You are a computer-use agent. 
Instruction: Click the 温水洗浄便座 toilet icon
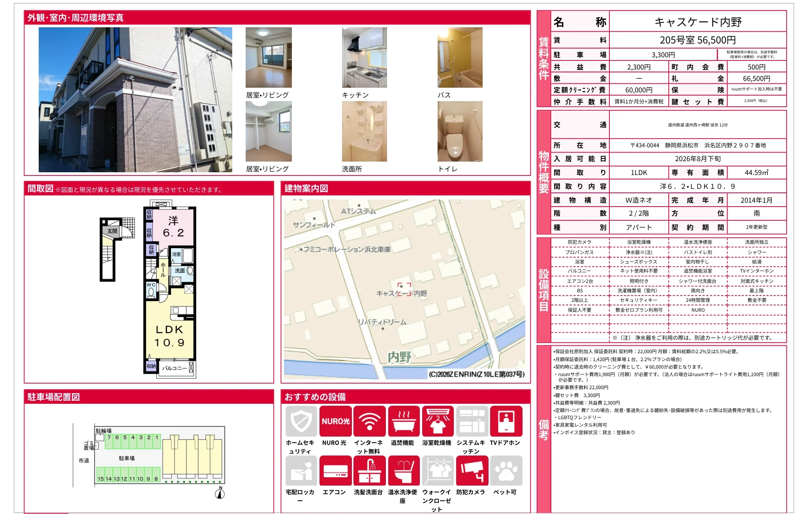(404, 471)
